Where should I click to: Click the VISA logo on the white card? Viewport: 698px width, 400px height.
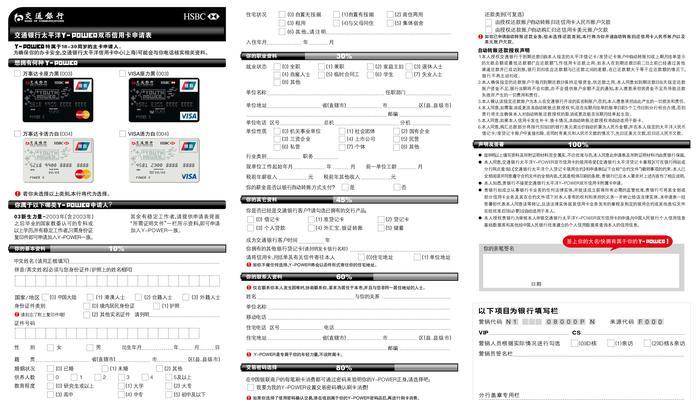point(189,176)
